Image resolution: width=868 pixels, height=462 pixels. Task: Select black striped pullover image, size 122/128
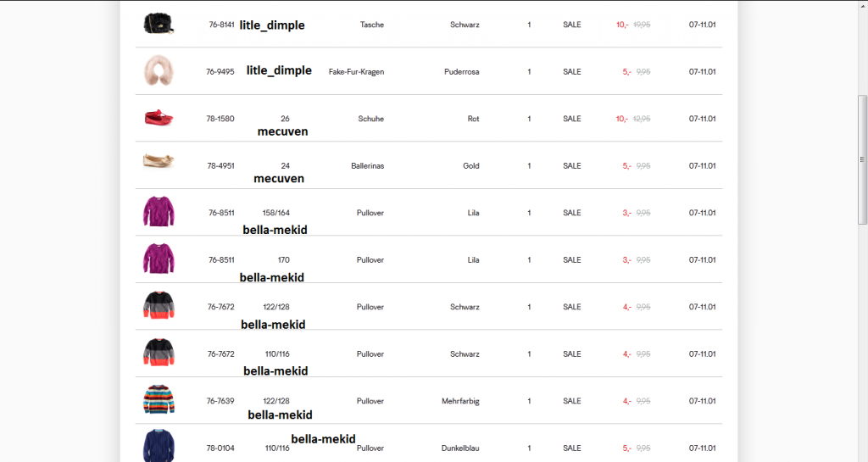coord(159,305)
